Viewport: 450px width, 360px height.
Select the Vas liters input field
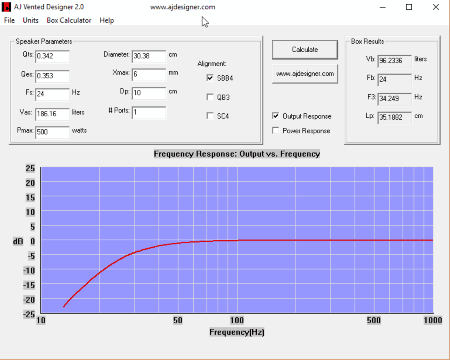click(52, 114)
